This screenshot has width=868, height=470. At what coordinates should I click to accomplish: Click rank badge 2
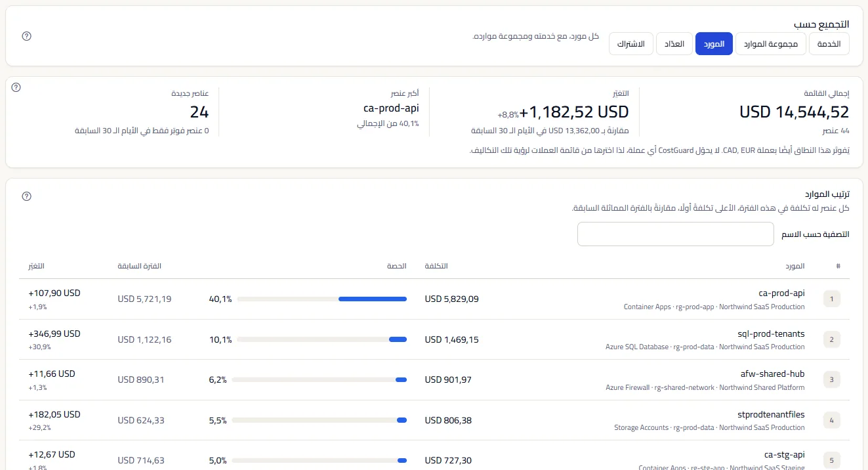832,339
